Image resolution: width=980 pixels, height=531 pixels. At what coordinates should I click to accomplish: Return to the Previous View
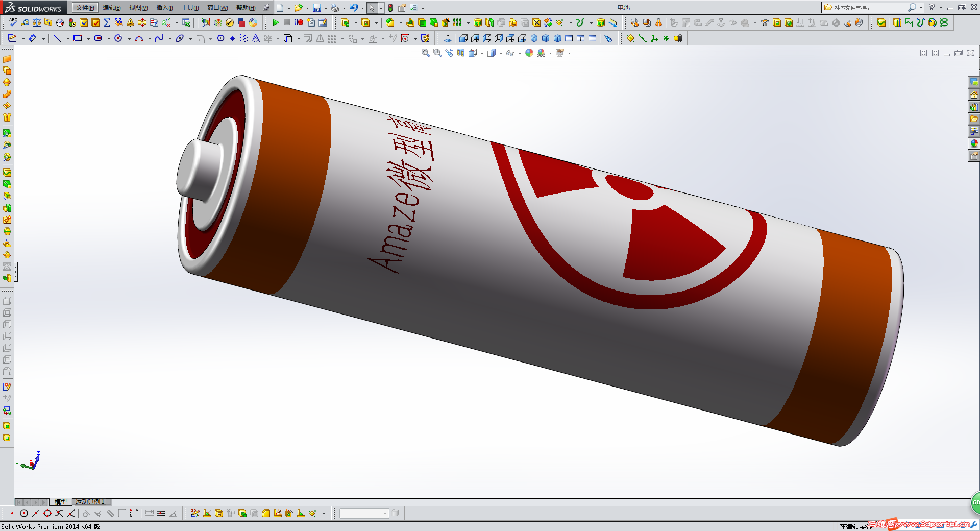pos(449,53)
